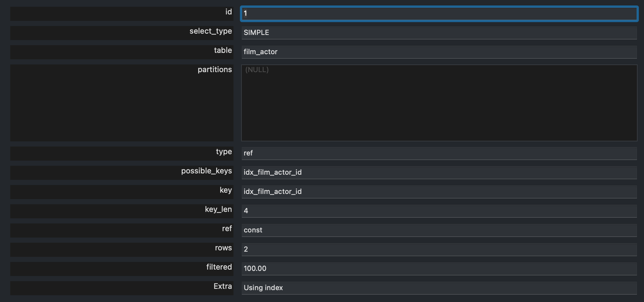Focus the partitions NULL text area
This screenshot has width=644, height=302.
(439, 103)
